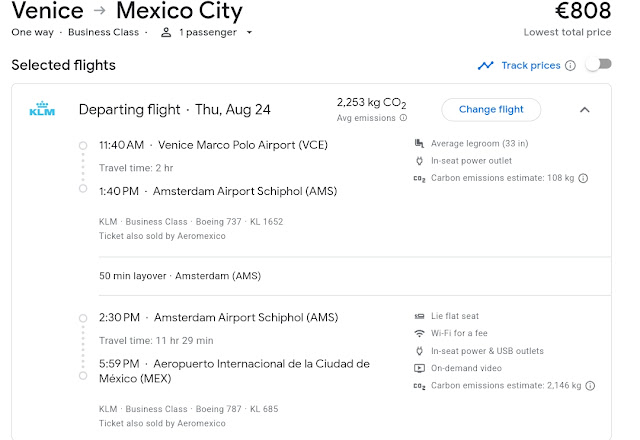Click the Track prices graph icon
Screen dimensions: 640x440
click(x=485, y=65)
